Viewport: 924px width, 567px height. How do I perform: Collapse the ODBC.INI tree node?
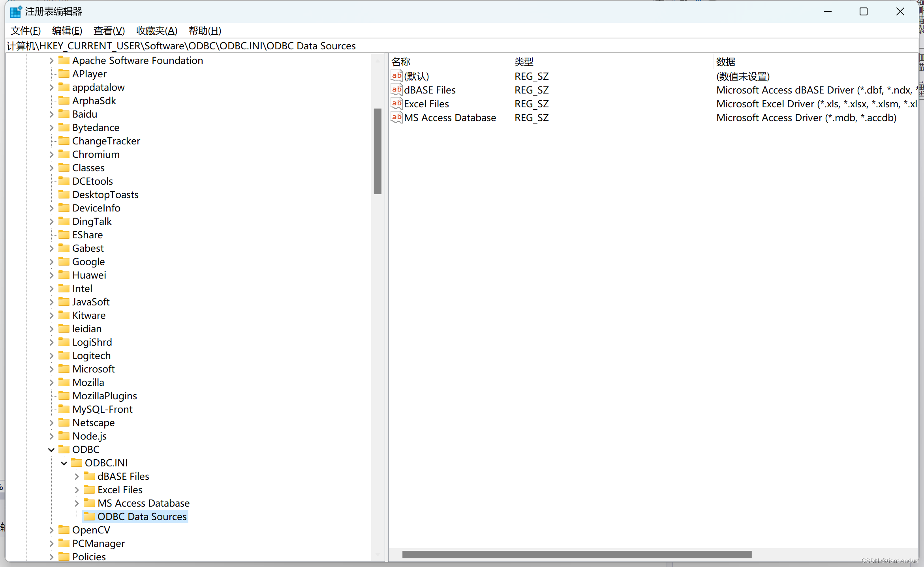(x=64, y=463)
